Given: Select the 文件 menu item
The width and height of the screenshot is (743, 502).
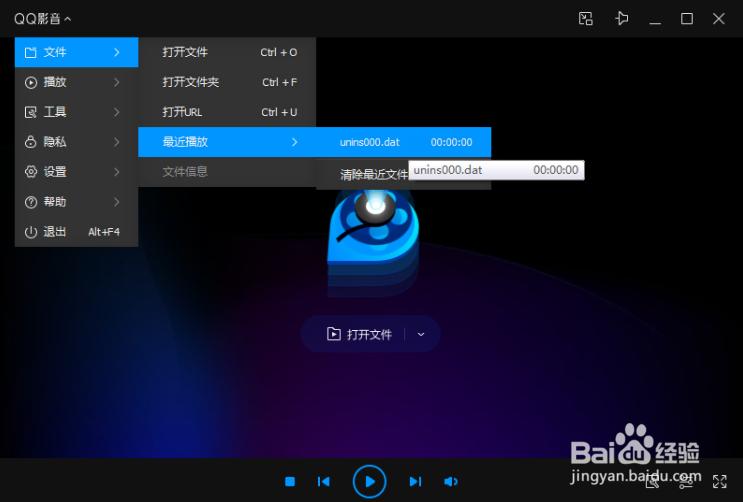Looking at the screenshot, I should tap(76, 52).
